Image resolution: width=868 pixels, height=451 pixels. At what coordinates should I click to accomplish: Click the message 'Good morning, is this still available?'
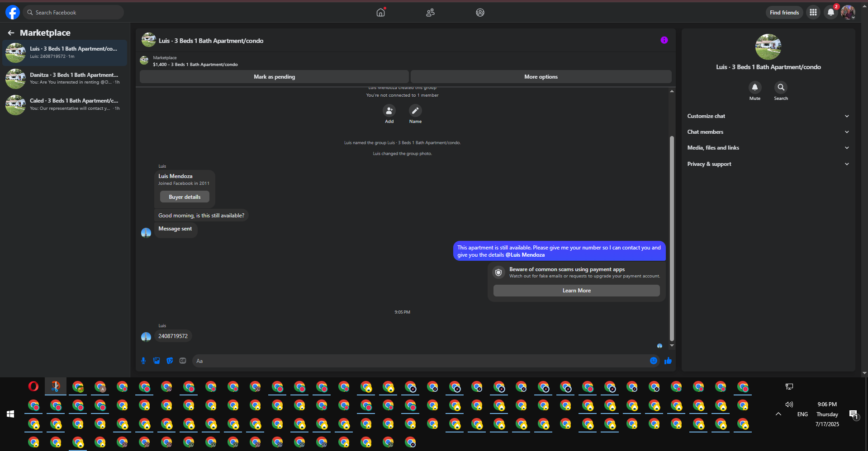point(201,216)
